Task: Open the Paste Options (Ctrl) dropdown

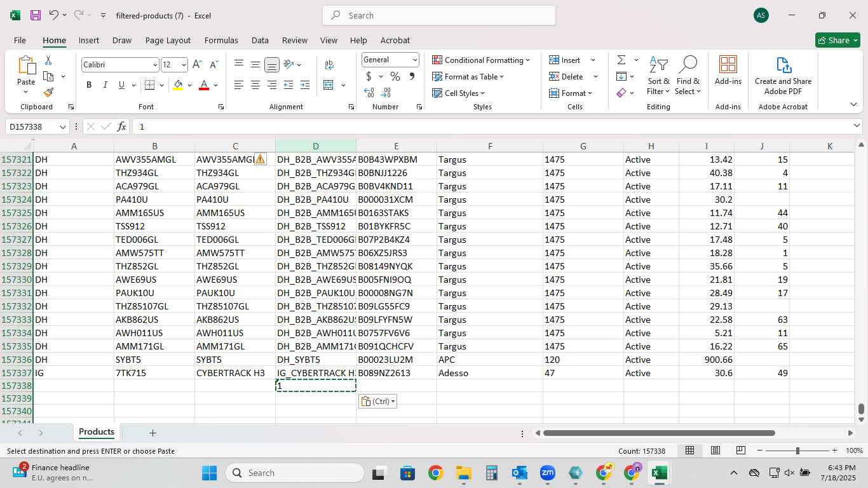Action: tap(378, 402)
